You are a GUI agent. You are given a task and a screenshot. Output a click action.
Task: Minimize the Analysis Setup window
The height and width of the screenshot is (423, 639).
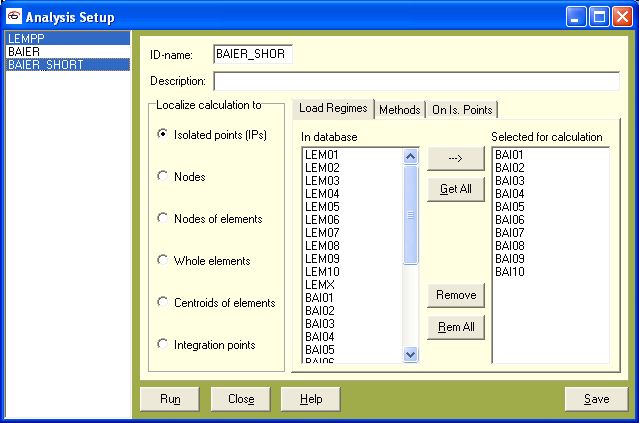(x=575, y=17)
